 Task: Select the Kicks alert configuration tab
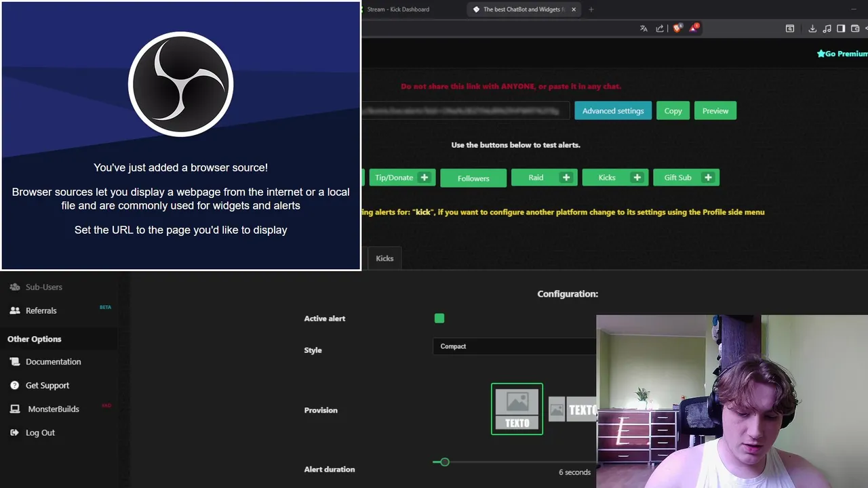click(x=384, y=258)
